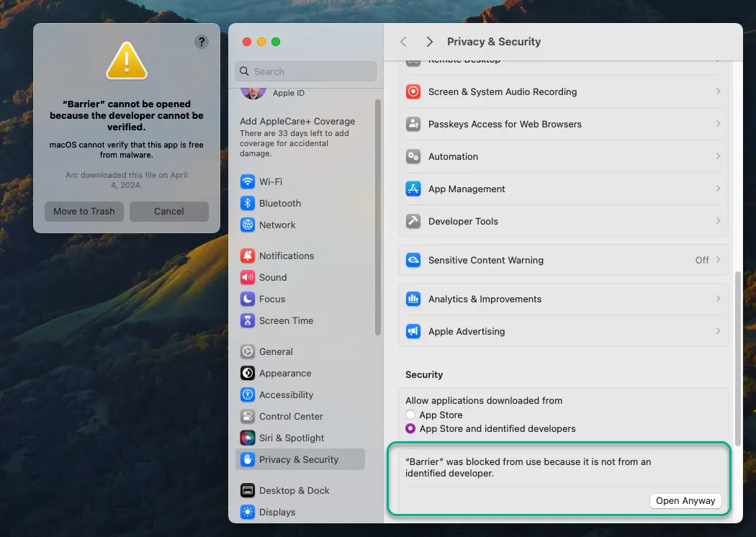The width and height of the screenshot is (756, 537).
Task: Click the Security section heading
Action: pos(424,374)
